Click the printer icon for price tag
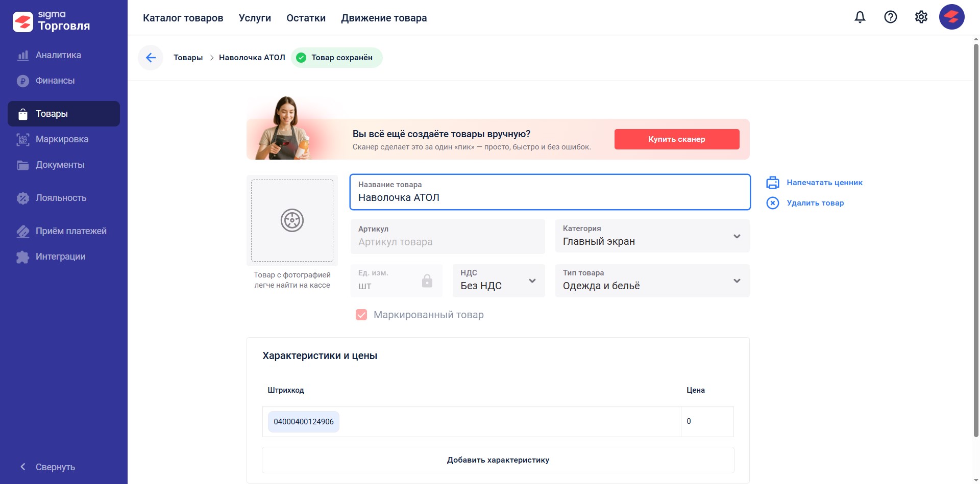Viewport: 980px width, 484px height. point(773,183)
